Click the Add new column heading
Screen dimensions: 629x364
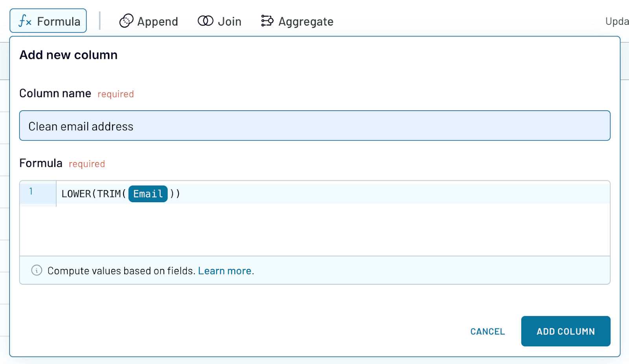click(x=68, y=55)
